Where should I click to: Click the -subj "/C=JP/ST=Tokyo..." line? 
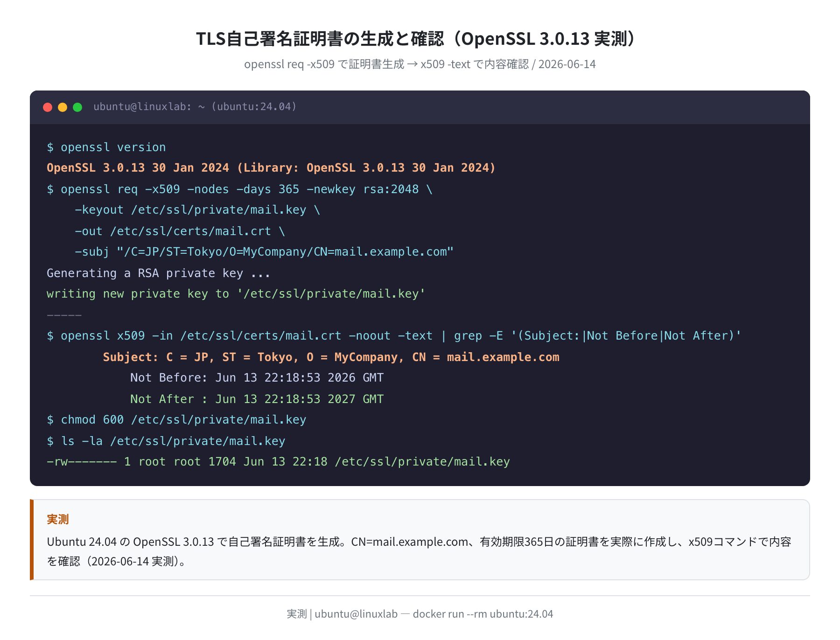264,252
